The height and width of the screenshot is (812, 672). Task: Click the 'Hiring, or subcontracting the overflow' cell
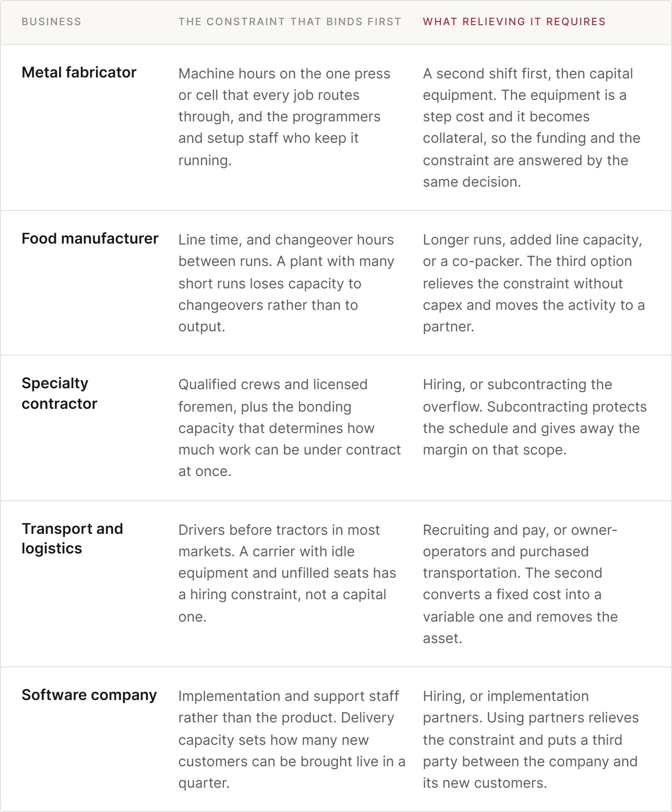point(535,417)
